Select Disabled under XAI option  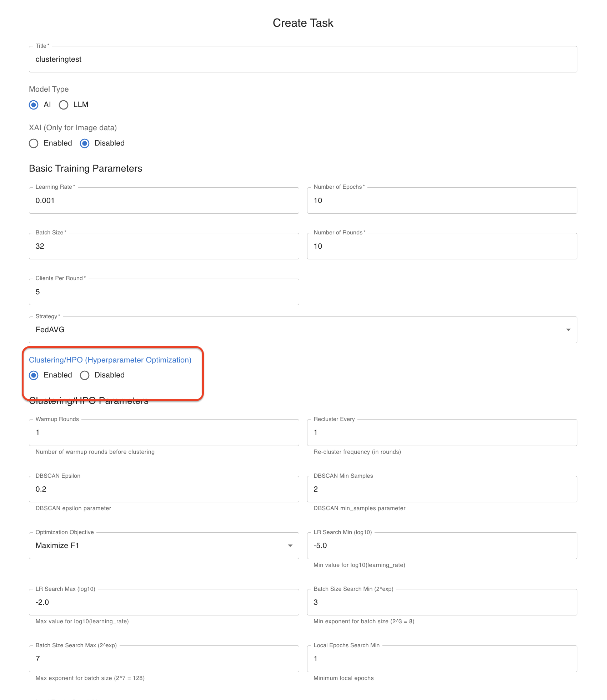coord(85,143)
